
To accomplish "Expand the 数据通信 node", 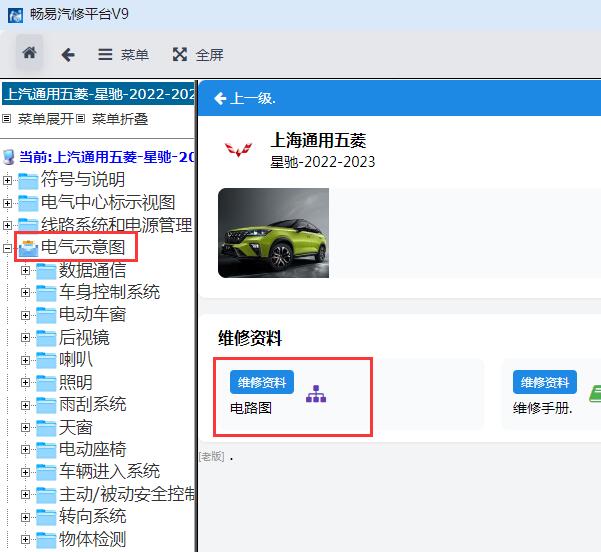I will coord(25,271).
